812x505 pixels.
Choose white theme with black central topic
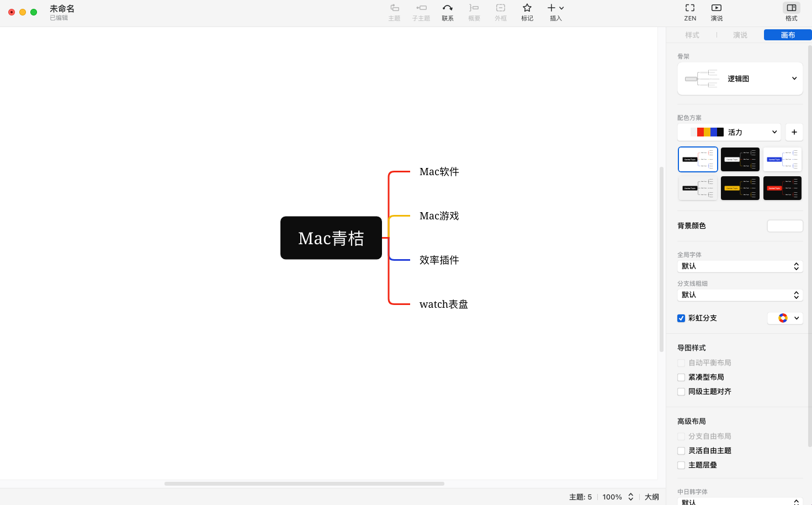pos(698,159)
